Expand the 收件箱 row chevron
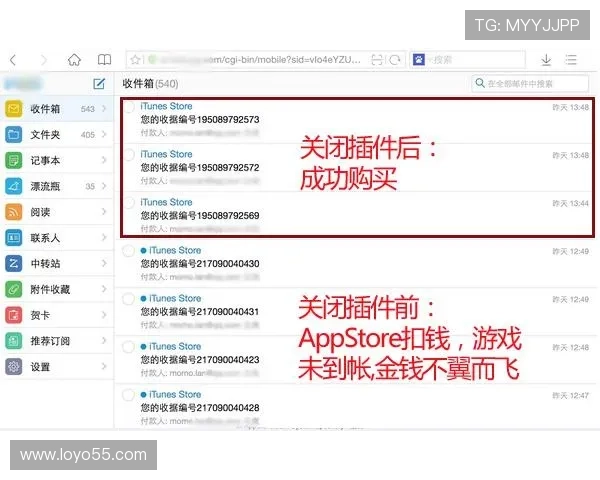This screenshot has height=480, width=600. click(104, 109)
